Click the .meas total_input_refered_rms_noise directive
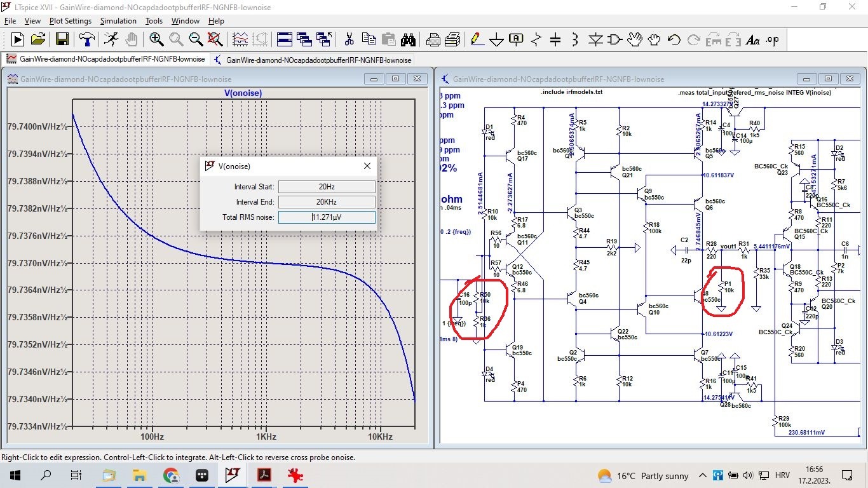The width and height of the screenshot is (868, 488). pos(754,93)
